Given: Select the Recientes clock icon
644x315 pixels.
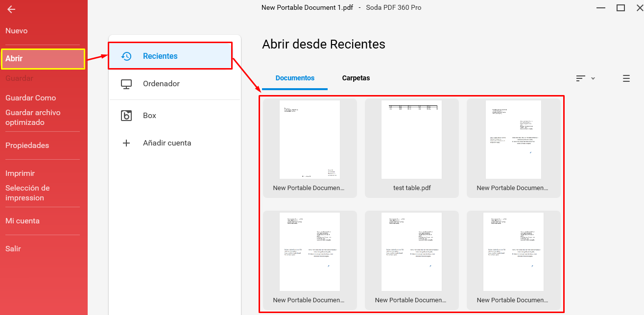Looking at the screenshot, I should [126, 56].
